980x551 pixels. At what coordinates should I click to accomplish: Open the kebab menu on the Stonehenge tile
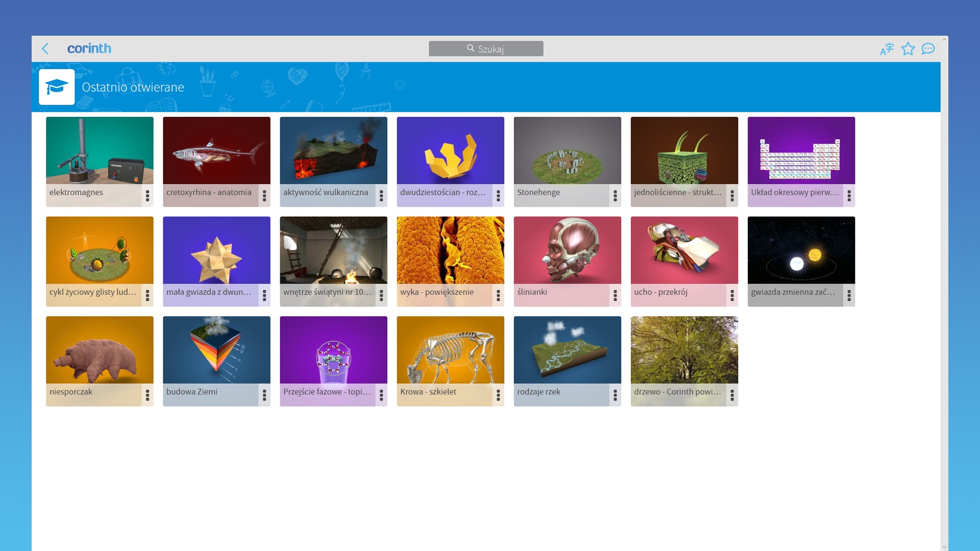(x=615, y=195)
